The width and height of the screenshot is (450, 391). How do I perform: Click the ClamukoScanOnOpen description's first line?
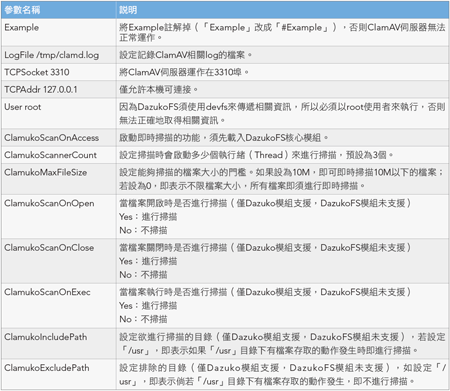[265, 203]
